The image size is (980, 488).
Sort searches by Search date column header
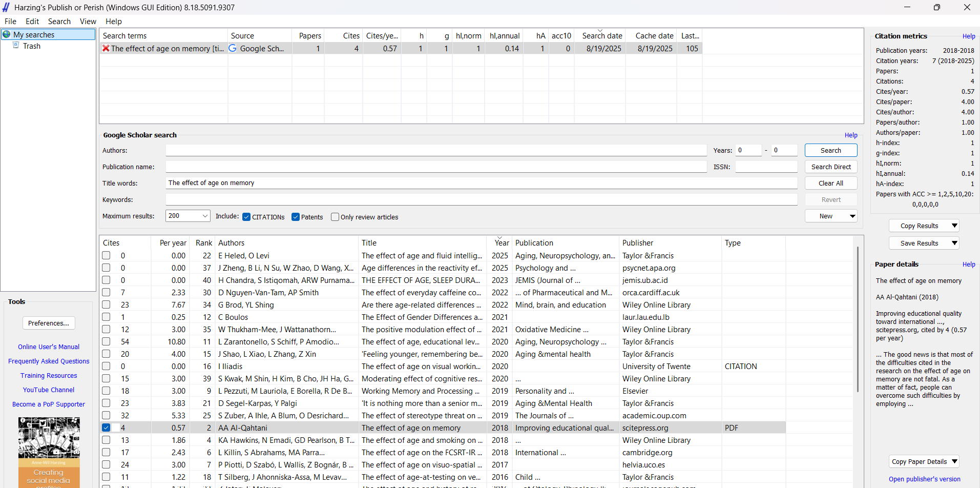tap(600, 35)
